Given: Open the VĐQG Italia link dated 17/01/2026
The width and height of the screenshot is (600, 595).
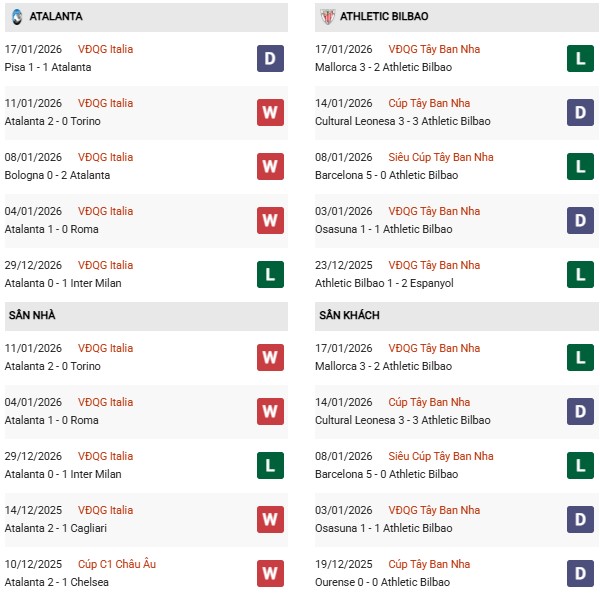Looking at the screenshot, I should coord(106,49).
